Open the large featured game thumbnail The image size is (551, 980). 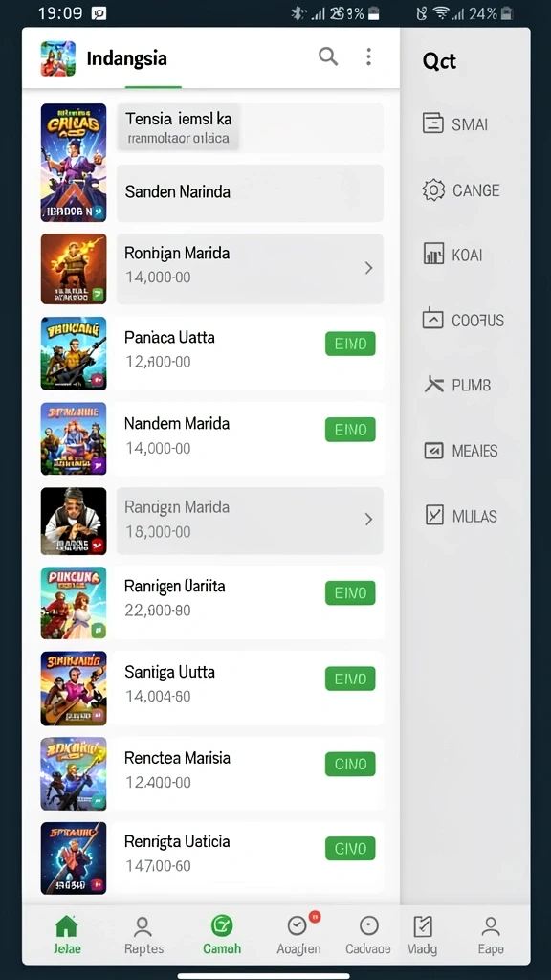coord(74,163)
